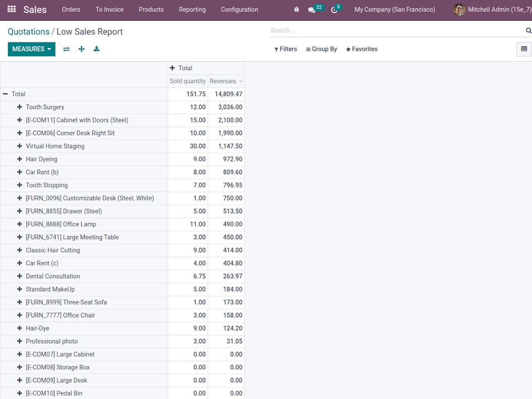Sort by Sold quantity column
The width and height of the screenshot is (532, 399).
(x=188, y=81)
